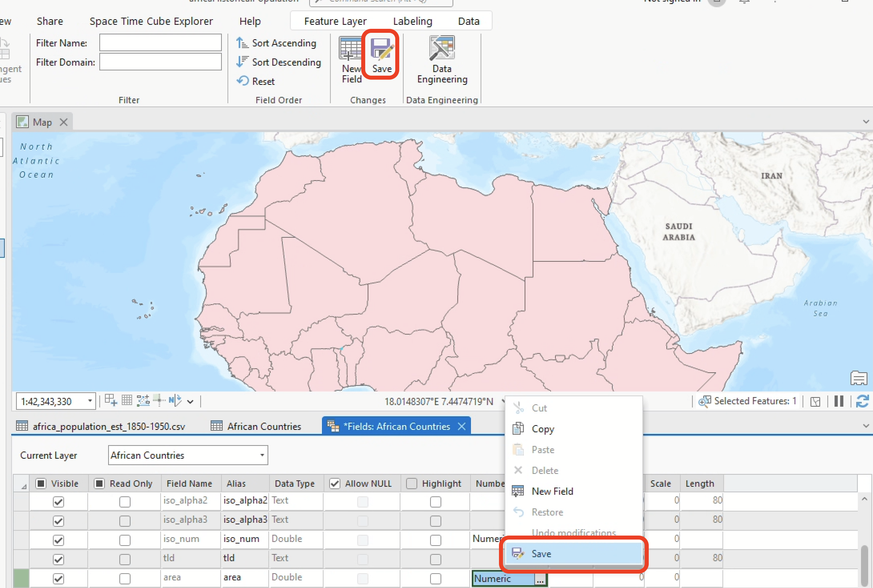The image size is (873, 588).
Task: Close the Fields: African Countries tab
Action: [462, 426]
